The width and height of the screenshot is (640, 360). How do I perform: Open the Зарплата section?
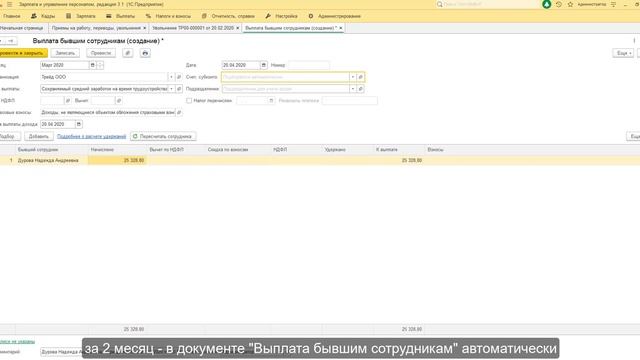[81, 16]
